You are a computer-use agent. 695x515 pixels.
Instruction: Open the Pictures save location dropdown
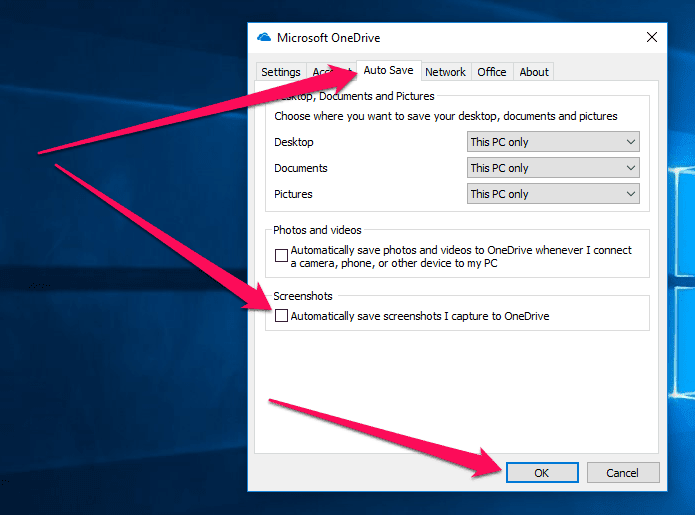click(x=553, y=194)
